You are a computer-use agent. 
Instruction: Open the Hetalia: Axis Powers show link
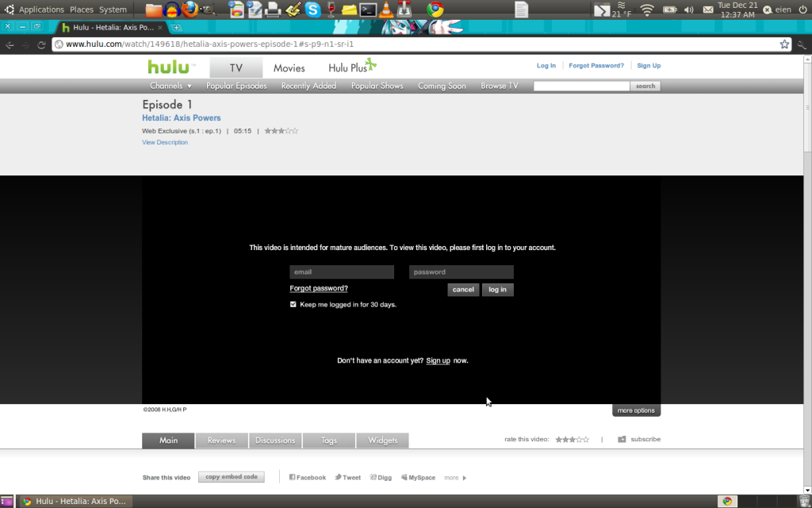(182, 117)
